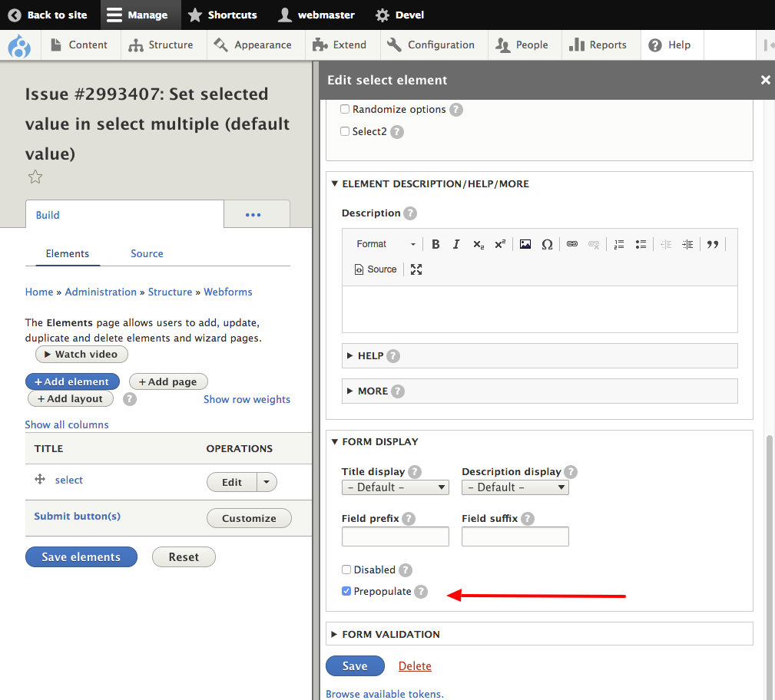This screenshot has height=700, width=775.
Task: Click the Field prefix input box
Action: coord(395,537)
